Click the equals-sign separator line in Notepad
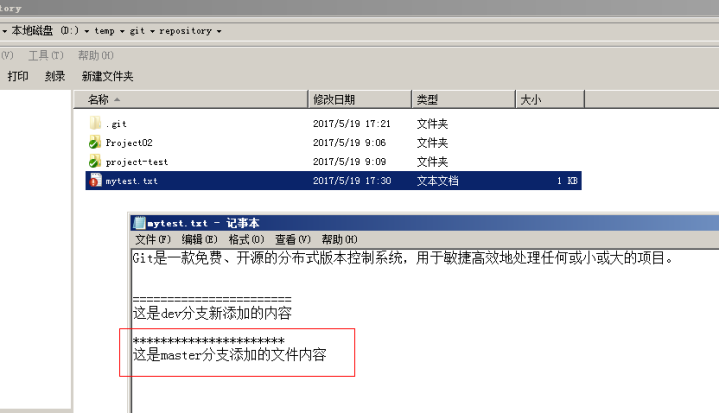Screen dimensions: 726x419 click(212, 299)
